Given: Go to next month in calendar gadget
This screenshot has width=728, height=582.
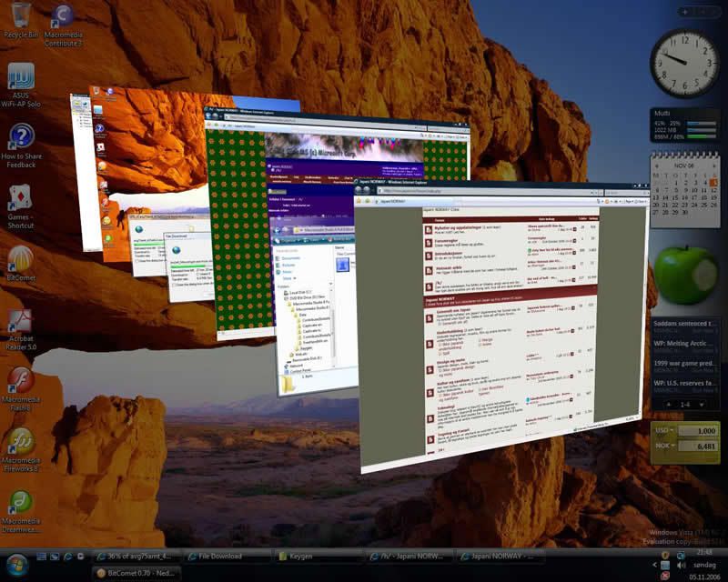Looking at the screenshot, I should pyautogui.click(x=714, y=166).
